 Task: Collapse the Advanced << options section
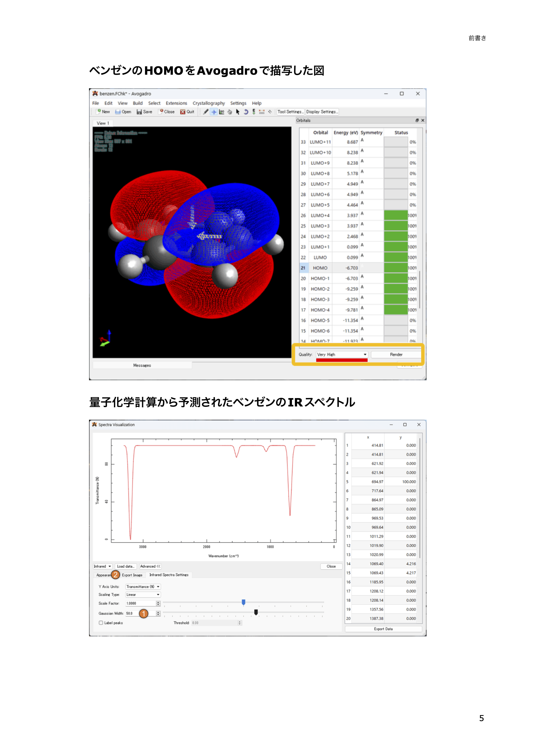[x=150, y=566]
